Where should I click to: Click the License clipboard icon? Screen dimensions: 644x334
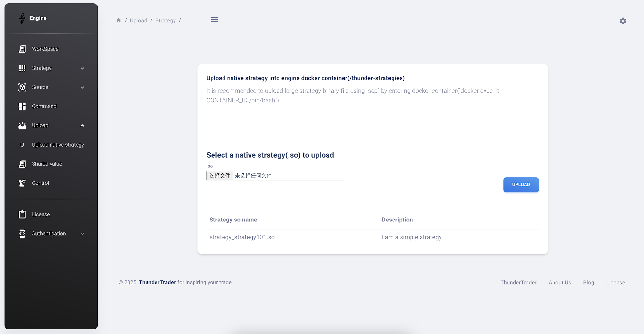tap(22, 214)
